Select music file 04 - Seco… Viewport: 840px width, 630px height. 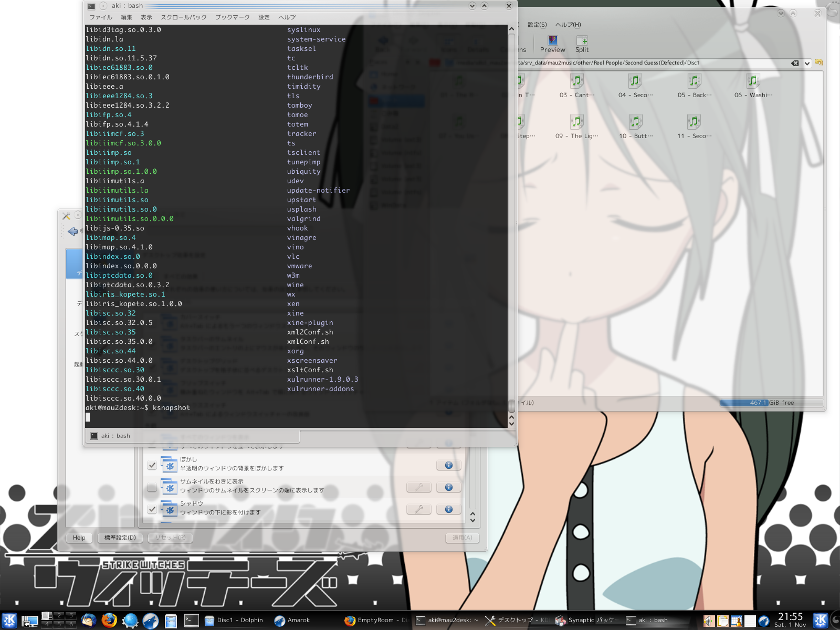(635, 86)
